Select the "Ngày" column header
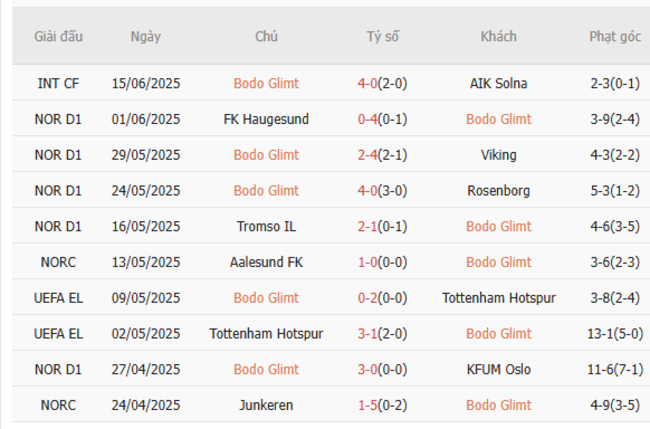 (x=145, y=37)
